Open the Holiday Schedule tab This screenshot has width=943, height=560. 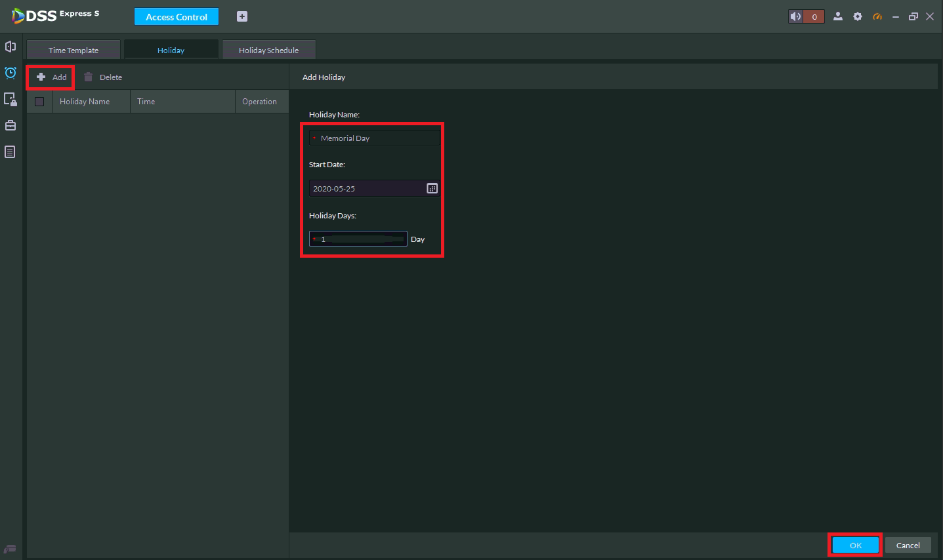tap(268, 50)
